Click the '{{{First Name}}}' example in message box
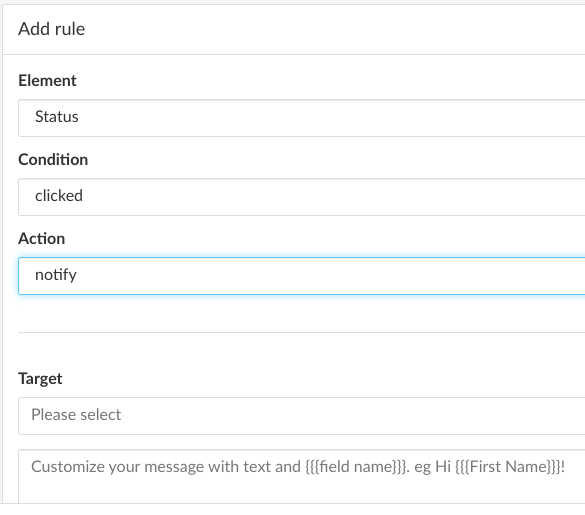This screenshot has height=515, width=585. point(508,466)
